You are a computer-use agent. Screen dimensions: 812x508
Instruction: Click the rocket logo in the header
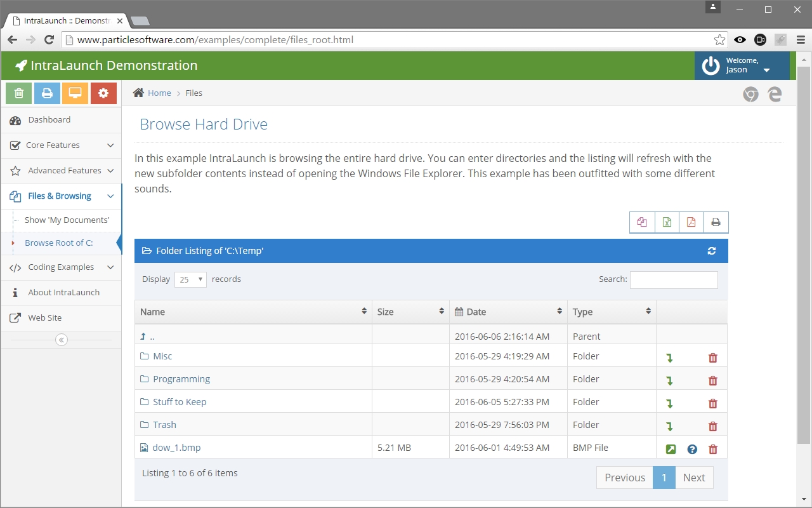22,65
